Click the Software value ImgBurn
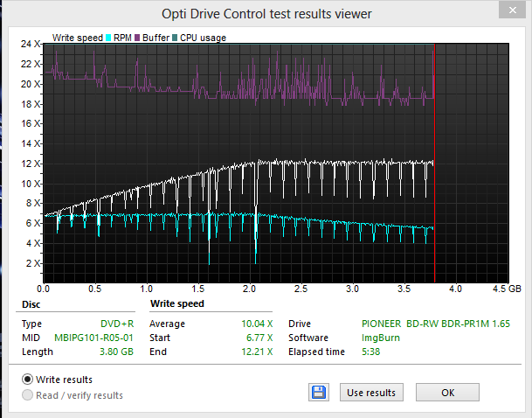This screenshot has height=418, width=532. pyautogui.click(x=381, y=338)
